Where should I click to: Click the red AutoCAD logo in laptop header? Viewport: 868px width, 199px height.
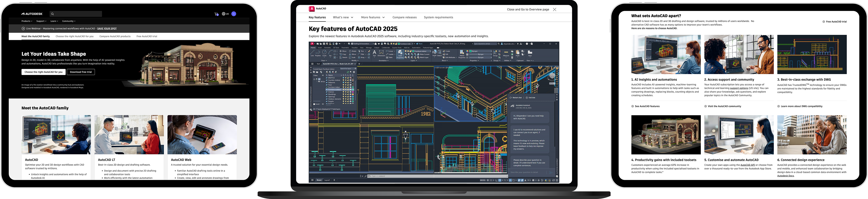[x=312, y=9]
